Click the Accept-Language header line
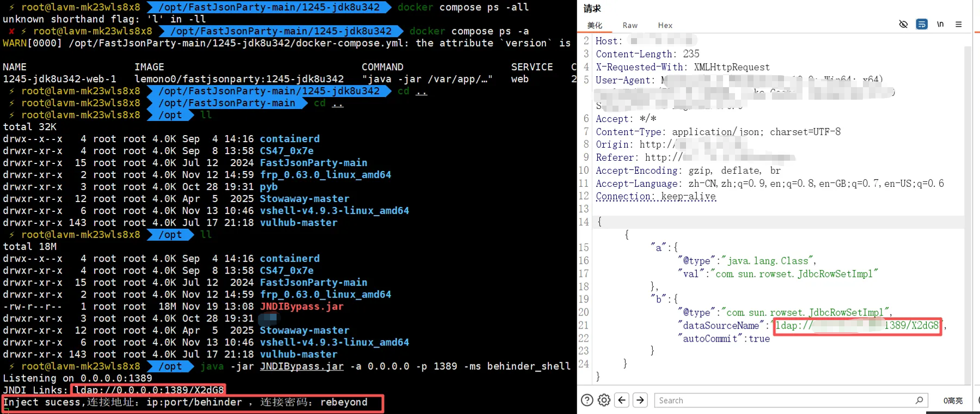Viewport: 980px width, 414px height. click(770, 184)
